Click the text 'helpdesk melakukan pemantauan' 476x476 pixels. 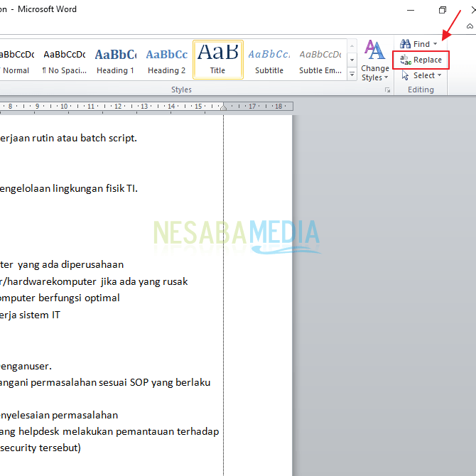[x=96, y=432]
